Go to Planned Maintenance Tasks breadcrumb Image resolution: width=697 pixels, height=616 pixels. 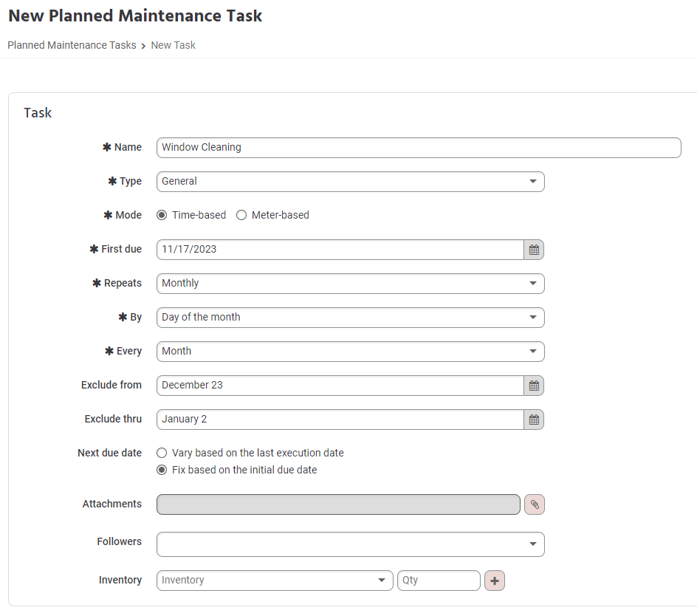tap(72, 45)
